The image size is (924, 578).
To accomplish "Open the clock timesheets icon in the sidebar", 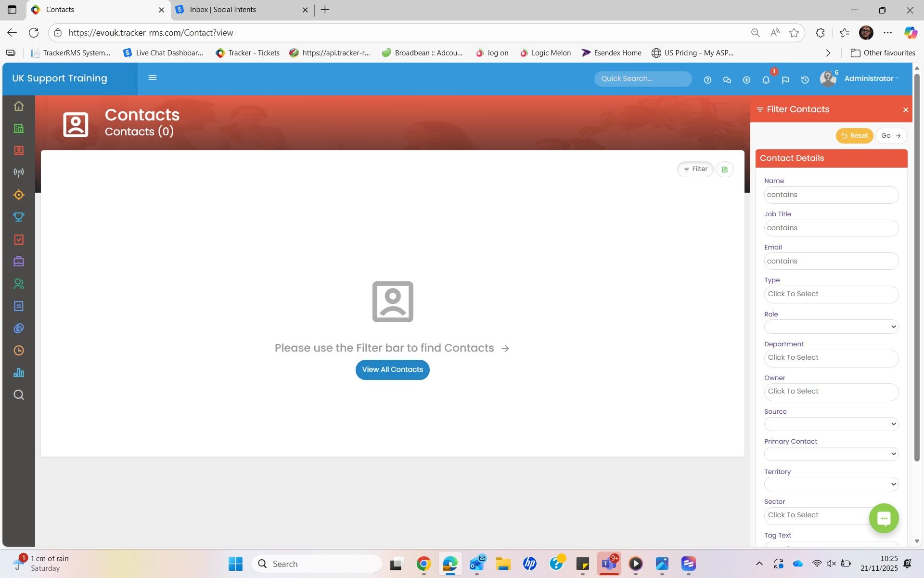I will click(19, 351).
